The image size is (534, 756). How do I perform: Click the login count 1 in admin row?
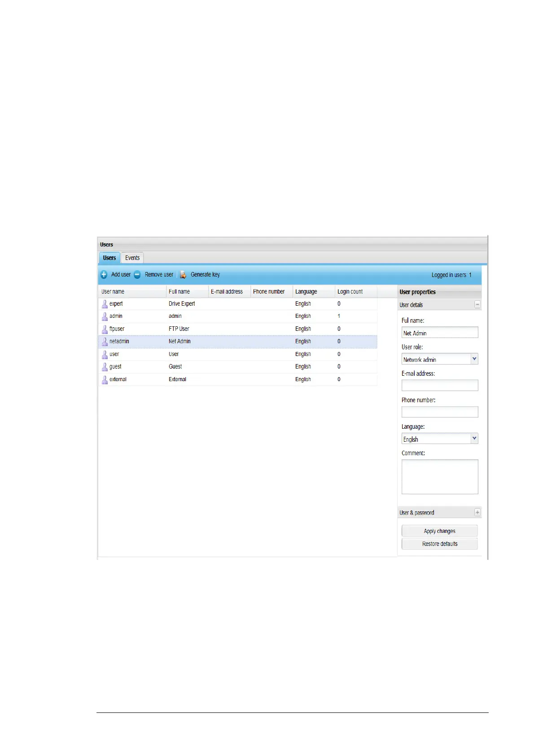point(339,316)
